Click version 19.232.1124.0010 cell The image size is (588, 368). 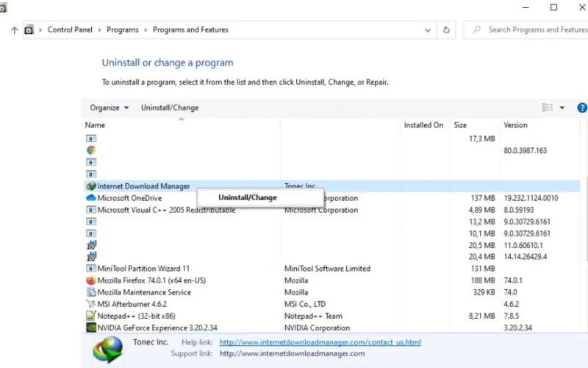point(531,198)
